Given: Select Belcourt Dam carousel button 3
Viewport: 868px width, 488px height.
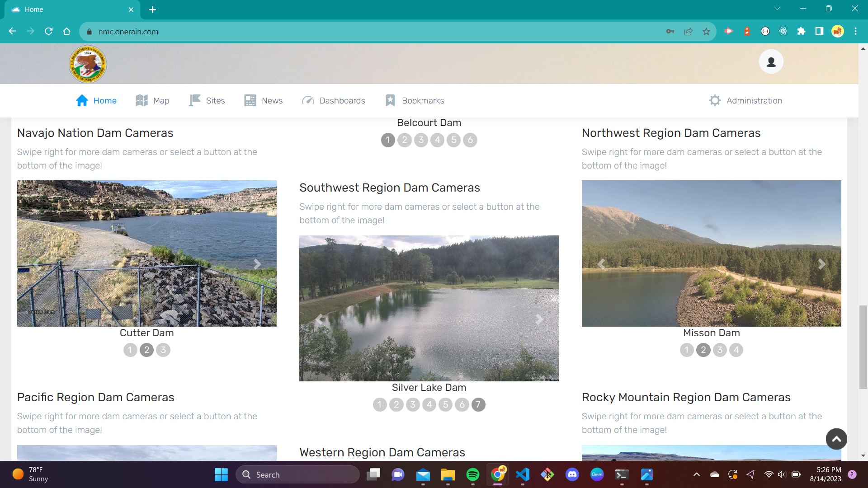Looking at the screenshot, I should tap(421, 140).
